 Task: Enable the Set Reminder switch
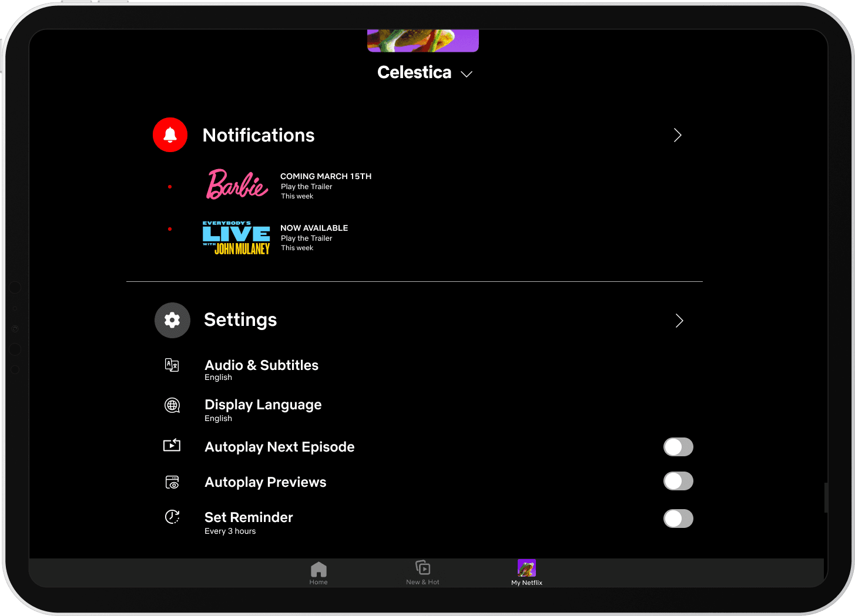point(678,519)
